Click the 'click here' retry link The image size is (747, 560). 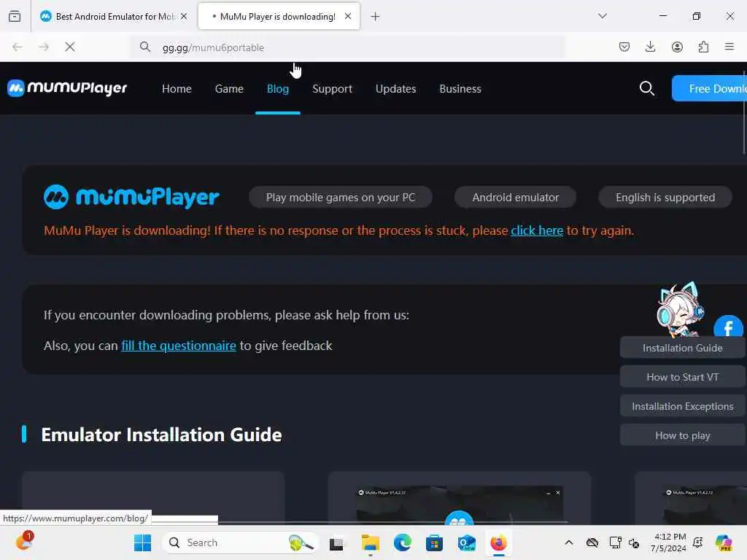coord(537,230)
